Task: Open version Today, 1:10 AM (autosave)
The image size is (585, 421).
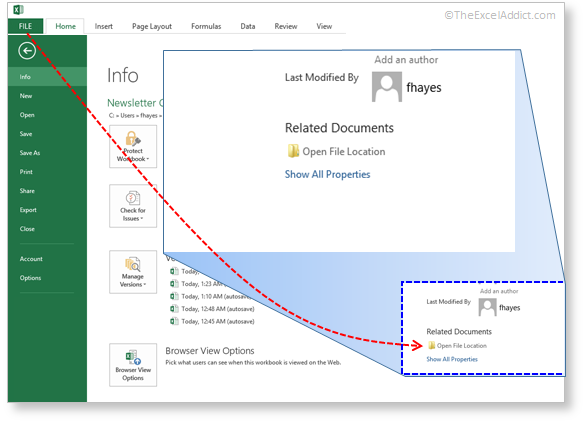Action: [216, 296]
